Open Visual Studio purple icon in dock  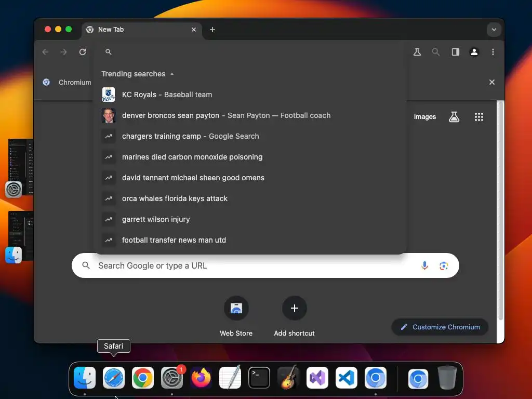coord(317,378)
